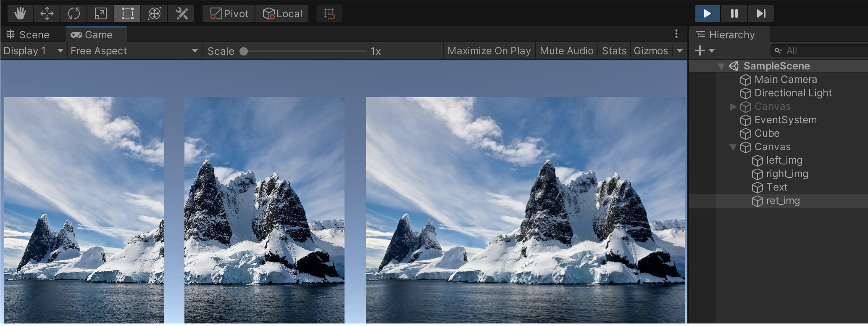Image resolution: width=868 pixels, height=326 pixels.
Task: Toggle grid snapping icon
Action: pos(329,13)
